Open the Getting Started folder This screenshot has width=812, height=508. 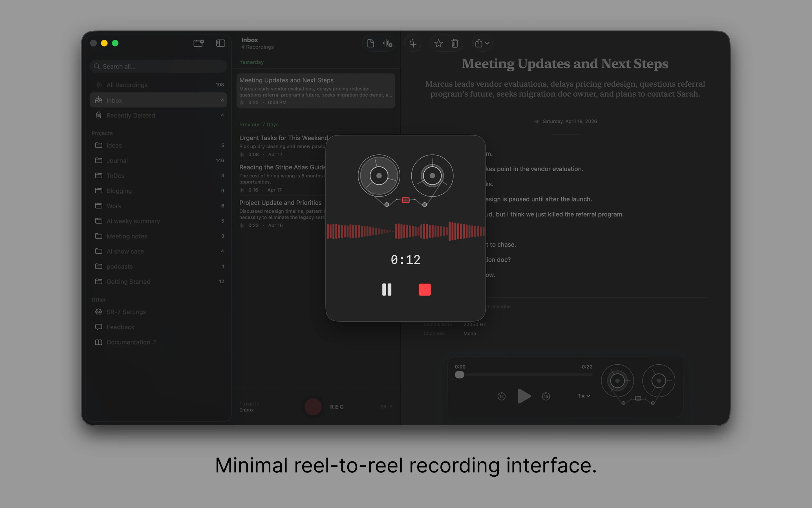coord(158,281)
